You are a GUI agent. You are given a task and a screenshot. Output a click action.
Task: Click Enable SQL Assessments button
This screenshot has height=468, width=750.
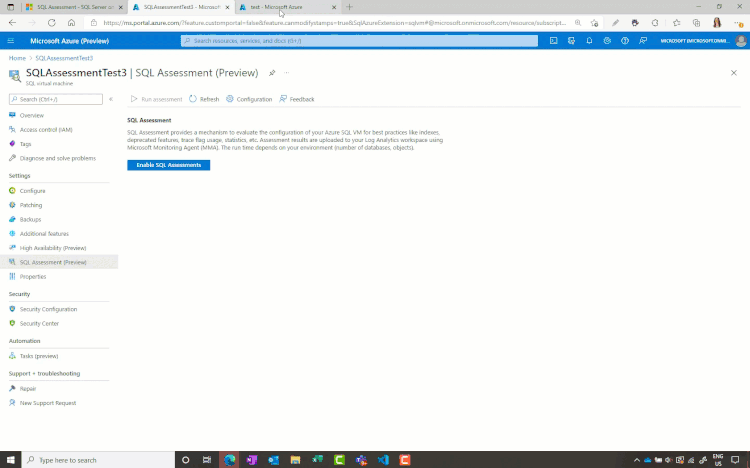[x=168, y=165]
